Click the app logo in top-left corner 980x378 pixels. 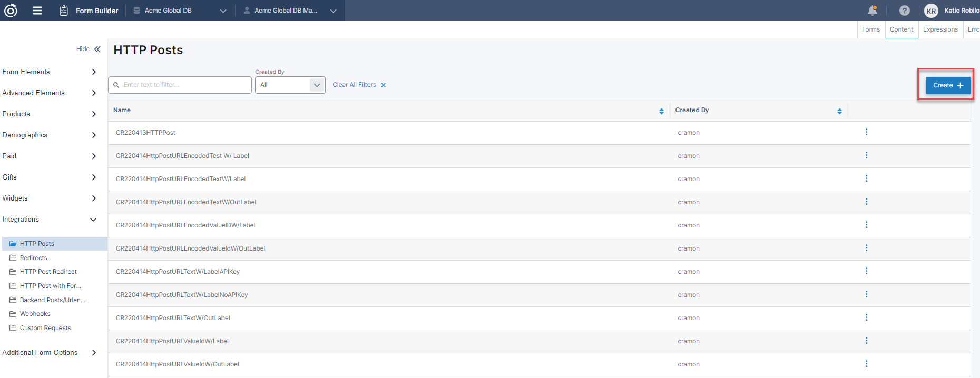click(11, 11)
